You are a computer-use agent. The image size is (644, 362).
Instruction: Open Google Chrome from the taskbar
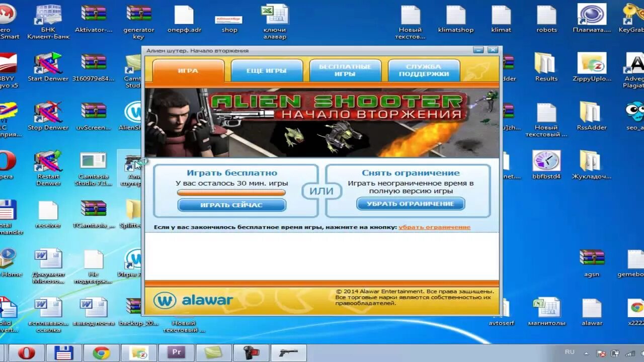[101, 353]
